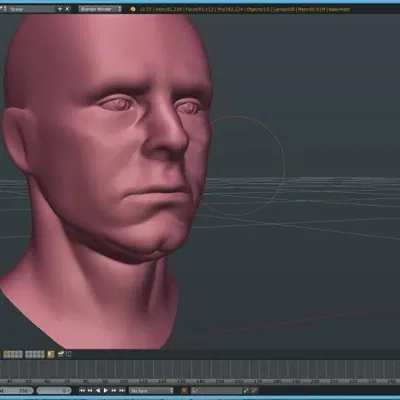
Task: Click the active keying set field
Action: (217, 390)
